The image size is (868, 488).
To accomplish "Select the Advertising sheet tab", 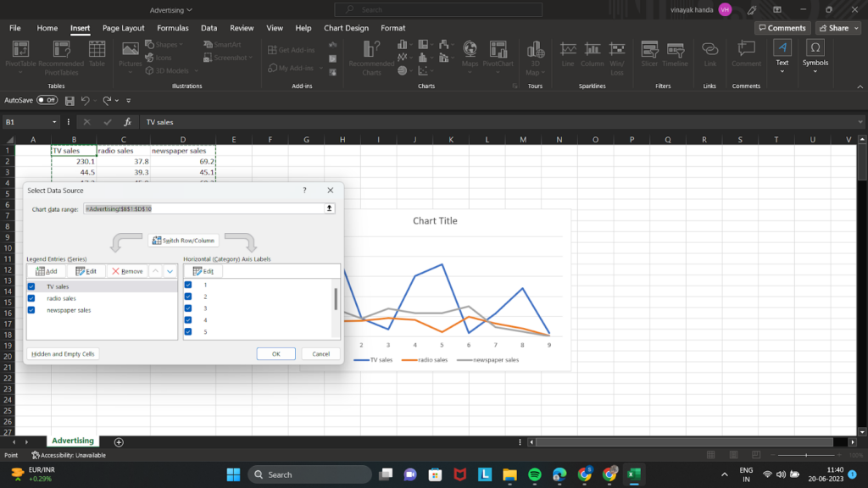I will (73, 441).
